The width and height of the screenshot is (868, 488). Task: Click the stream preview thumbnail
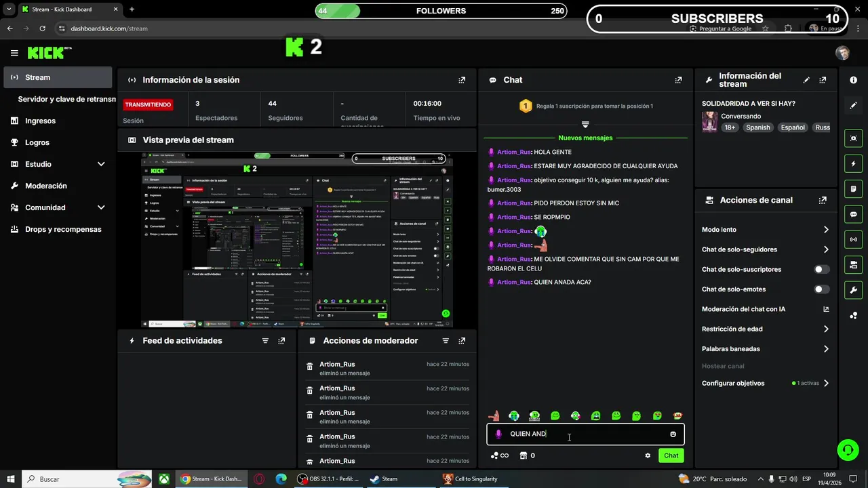pos(297,240)
